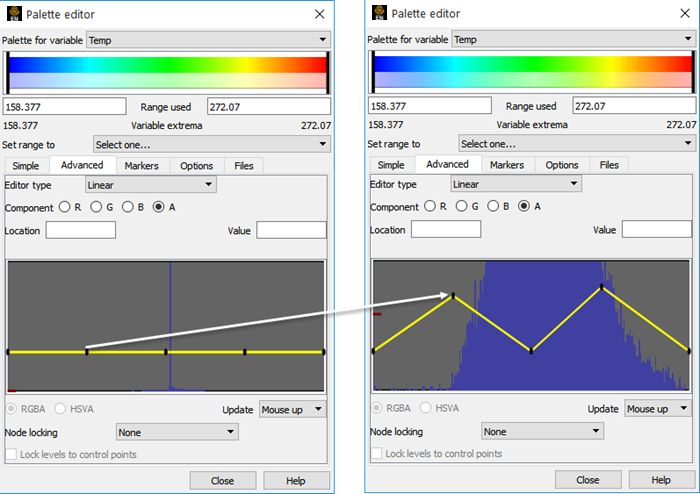The width and height of the screenshot is (700, 494).
Task: Click the Location field in left window
Action: (81, 230)
